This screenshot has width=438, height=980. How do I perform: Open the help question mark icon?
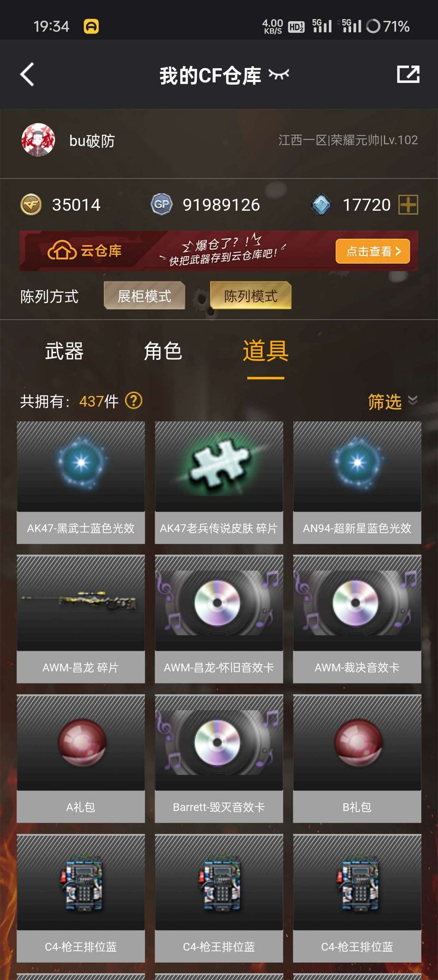(x=133, y=401)
